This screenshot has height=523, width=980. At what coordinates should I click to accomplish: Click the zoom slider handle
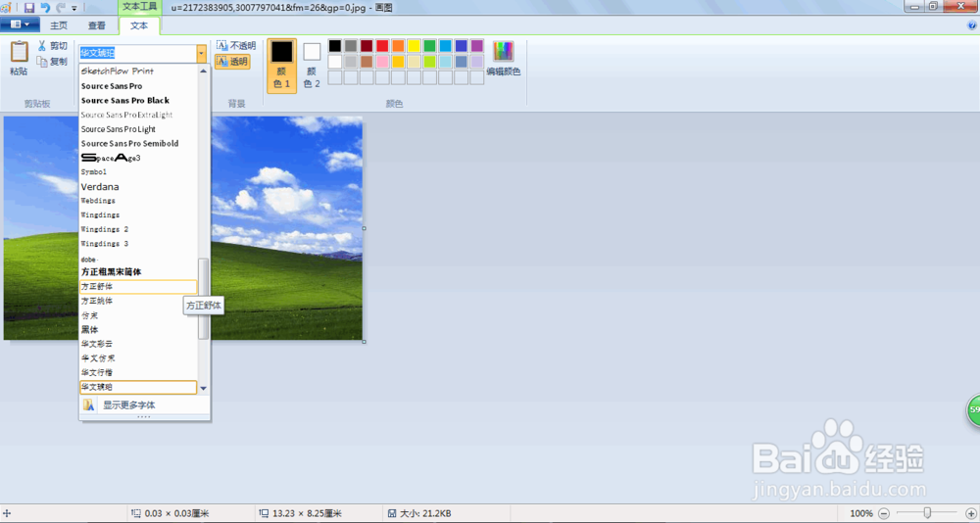927,513
